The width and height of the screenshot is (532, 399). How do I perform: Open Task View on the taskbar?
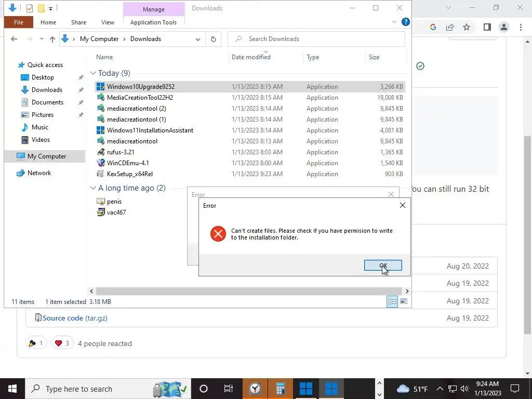point(229,389)
